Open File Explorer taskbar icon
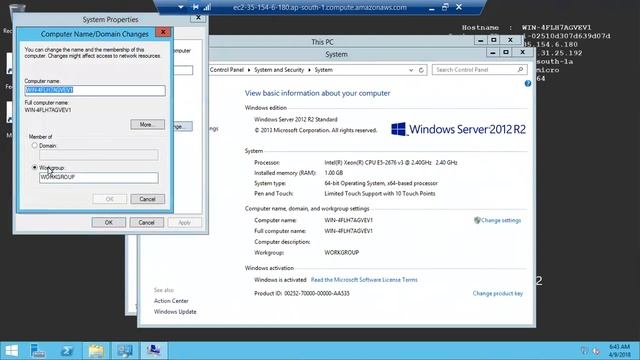640x360 pixels. tap(96, 351)
